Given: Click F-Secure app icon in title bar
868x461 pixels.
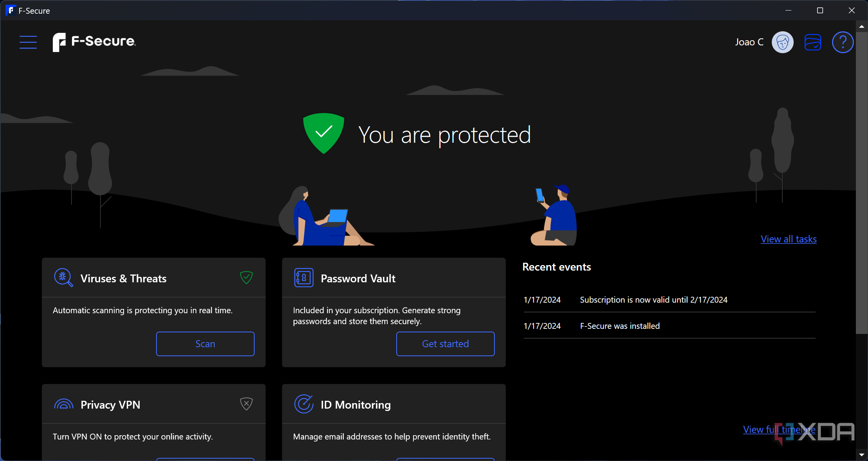Looking at the screenshot, I should pyautogui.click(x=11, y=11).
